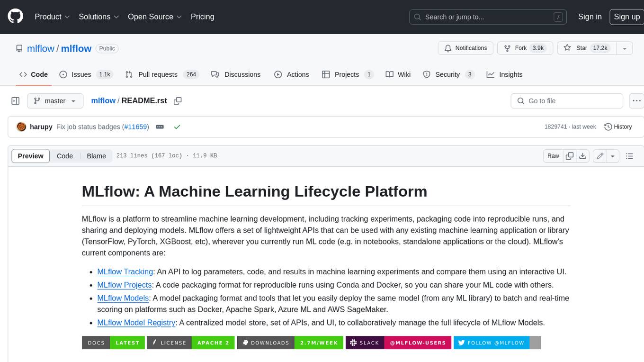Open harupy's avatar profile
644x362 pixels.
(21, 127)
